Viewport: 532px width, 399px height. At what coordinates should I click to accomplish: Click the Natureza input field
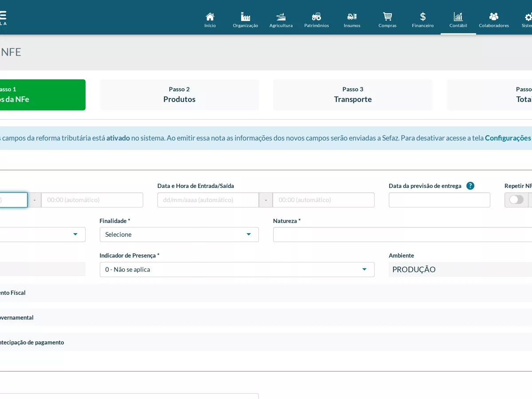pyautogui.click(x=403, y=235)
